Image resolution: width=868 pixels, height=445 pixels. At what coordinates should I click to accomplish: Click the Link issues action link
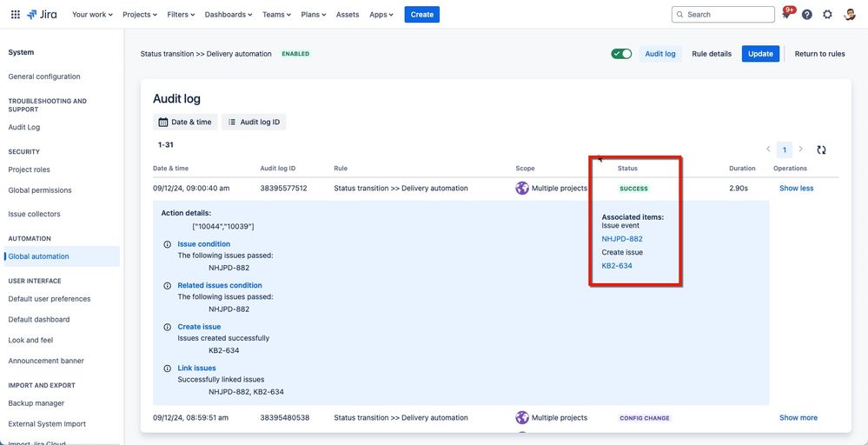point(196,368)
